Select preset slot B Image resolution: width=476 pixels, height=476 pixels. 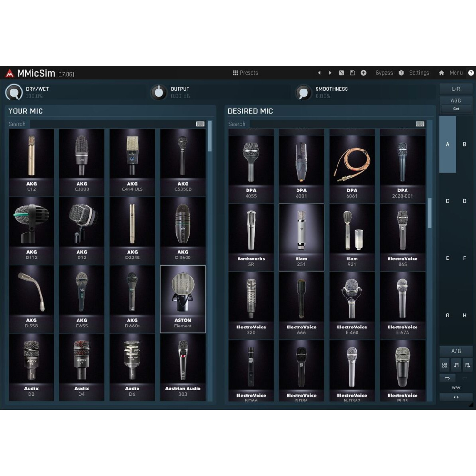[464, 144]
